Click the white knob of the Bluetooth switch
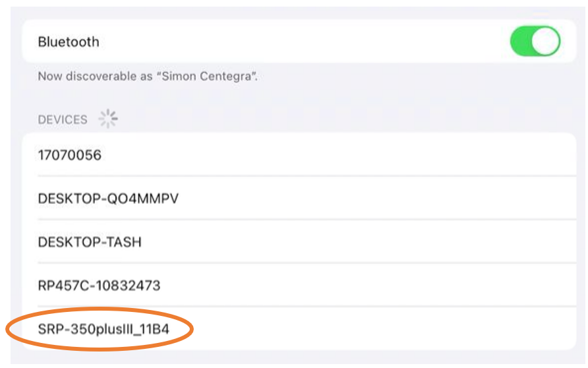This screenshot has height=368, width=588. [x=546, y=42]
